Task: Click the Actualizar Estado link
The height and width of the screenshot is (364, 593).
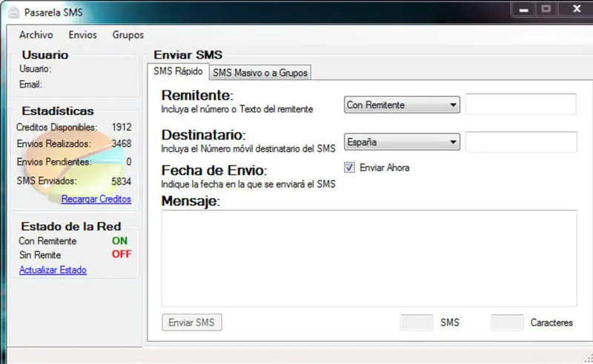Action: click(x=53, y=270)
